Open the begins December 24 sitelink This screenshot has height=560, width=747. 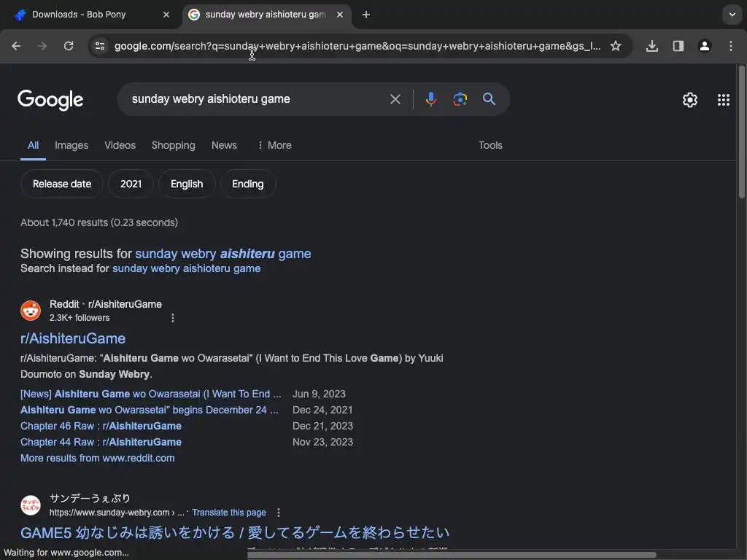(149, 410)
